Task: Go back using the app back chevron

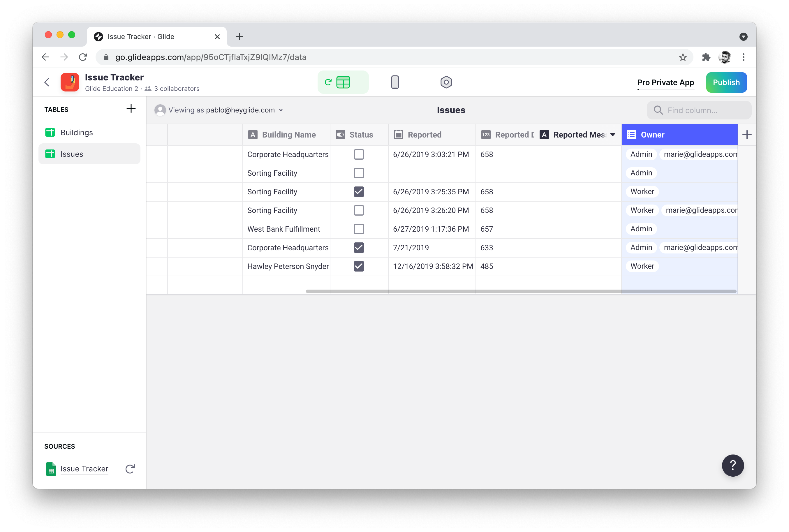Action: [x=47, y=82]
